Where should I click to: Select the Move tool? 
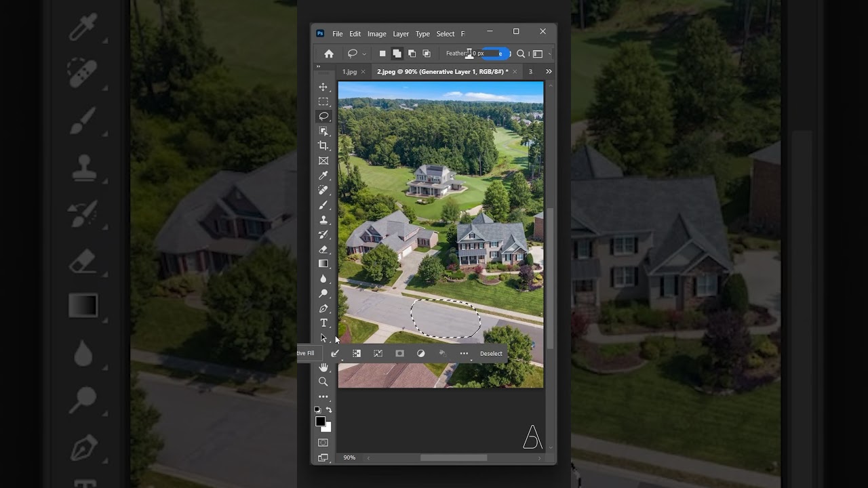pos(323,87)
